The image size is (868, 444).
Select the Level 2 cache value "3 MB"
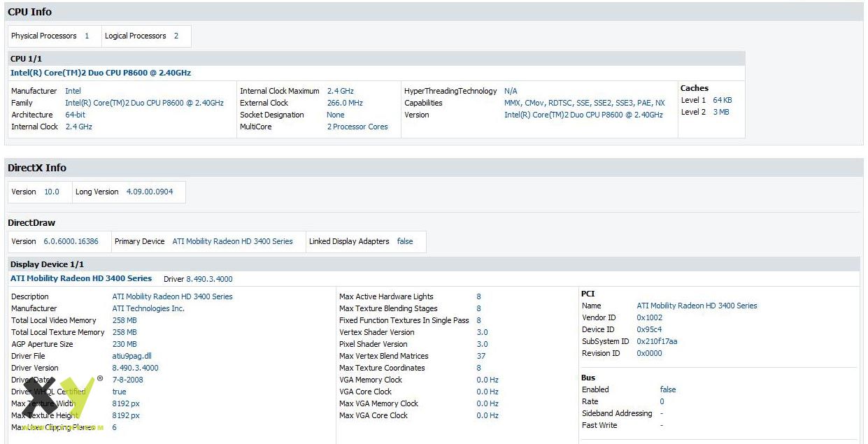pos(720,112)
